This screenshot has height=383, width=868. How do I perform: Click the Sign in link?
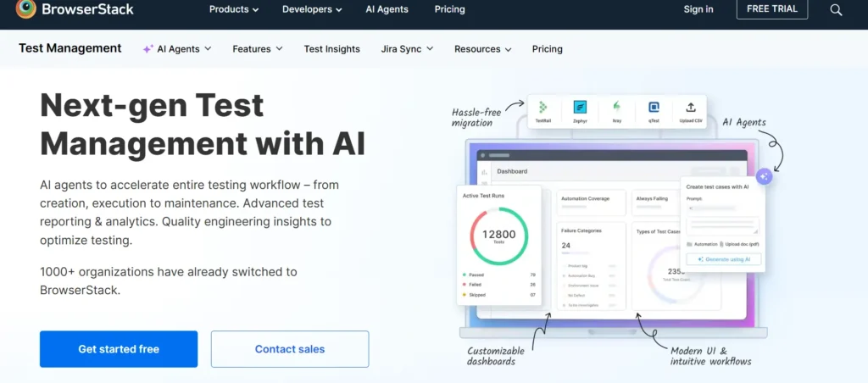698,8
